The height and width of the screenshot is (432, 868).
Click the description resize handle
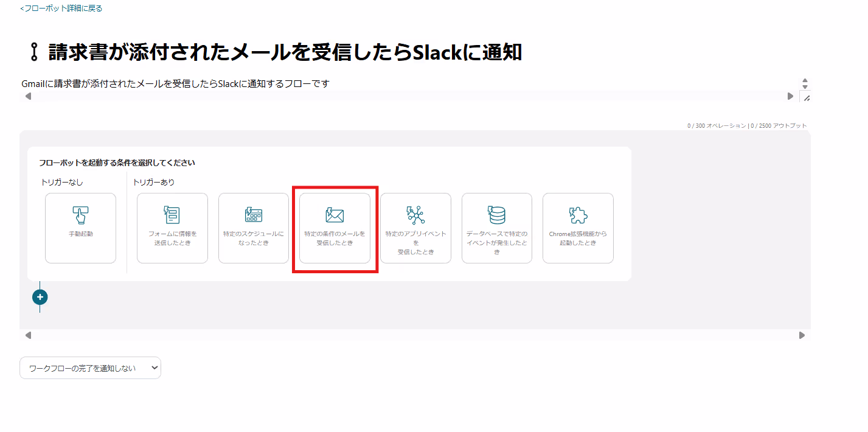(807, 98)
